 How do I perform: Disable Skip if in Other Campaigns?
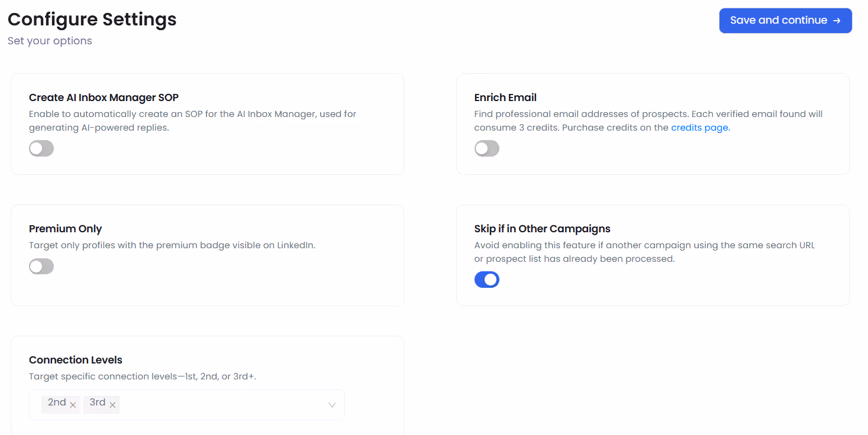[x=486, y=279]
